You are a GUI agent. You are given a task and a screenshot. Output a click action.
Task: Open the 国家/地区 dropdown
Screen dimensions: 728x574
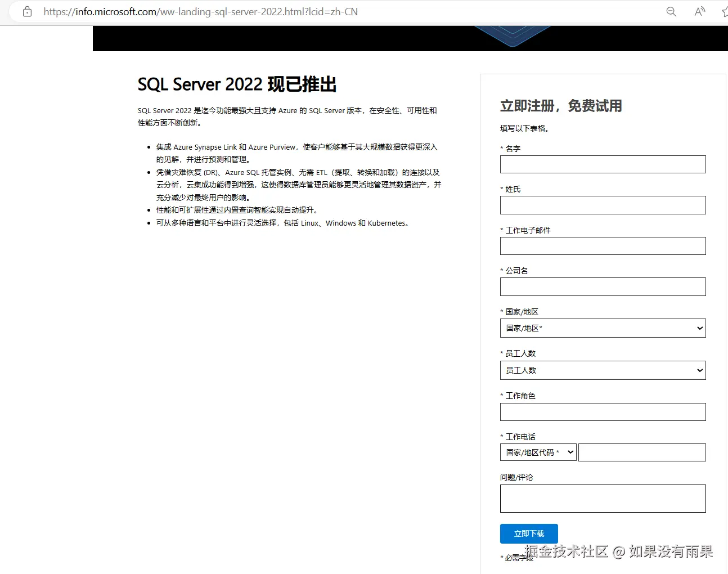tap(603, 328)
